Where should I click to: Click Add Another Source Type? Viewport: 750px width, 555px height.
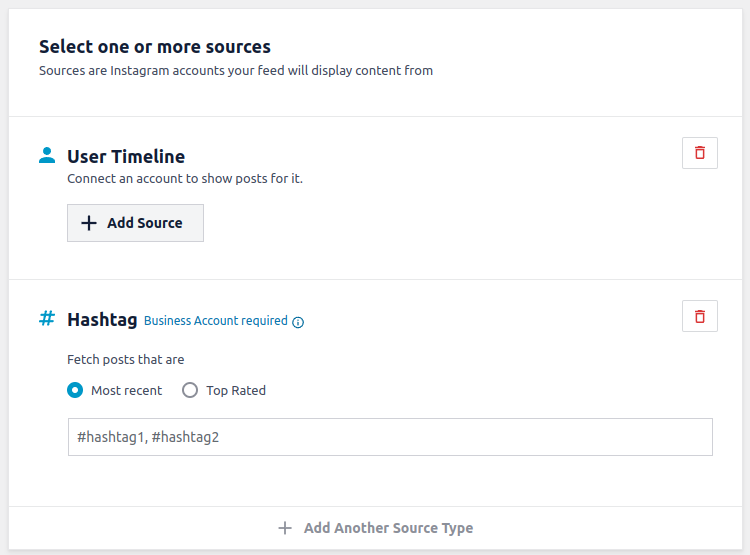388,528
